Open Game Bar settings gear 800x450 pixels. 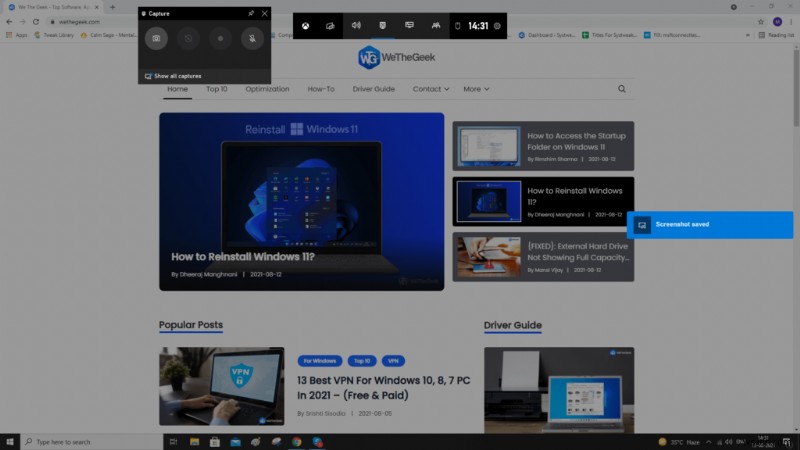pyautogui.click(x=497, y=26)
